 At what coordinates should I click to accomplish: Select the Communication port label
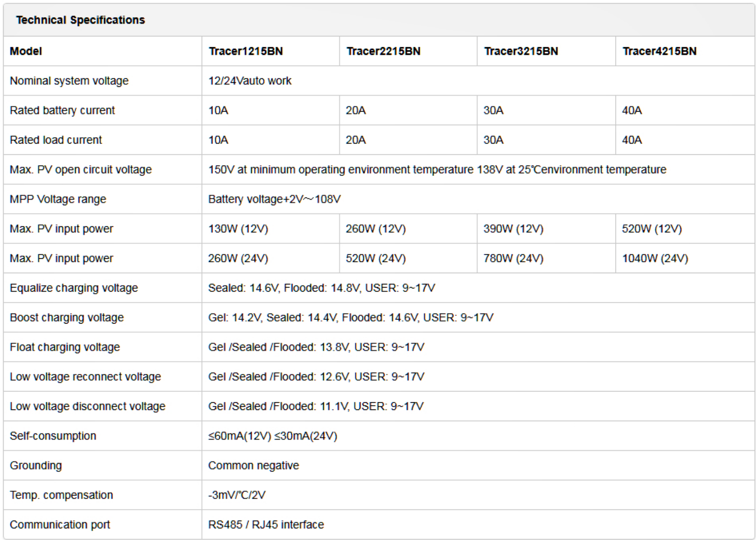pos(60,525)
